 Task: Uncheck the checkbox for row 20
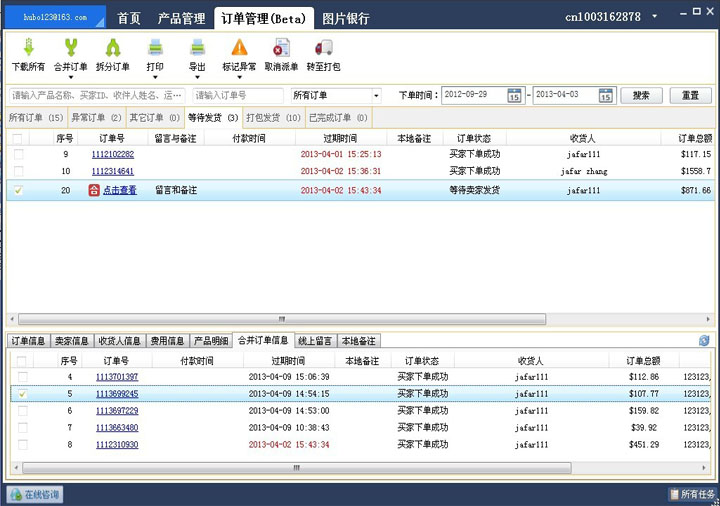click(18, 190)
